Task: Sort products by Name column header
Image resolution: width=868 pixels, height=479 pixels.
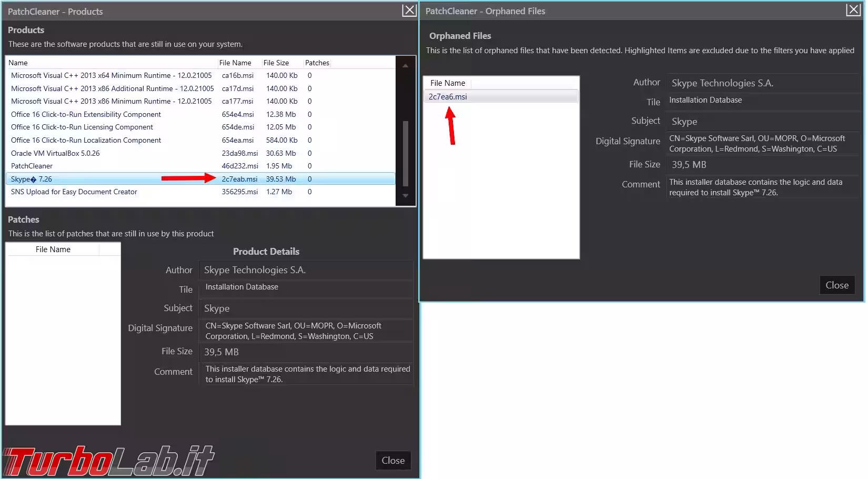Action: (18, 63)
